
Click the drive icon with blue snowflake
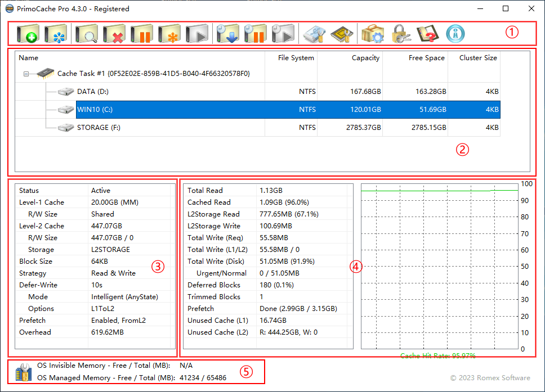coord(56,34)
